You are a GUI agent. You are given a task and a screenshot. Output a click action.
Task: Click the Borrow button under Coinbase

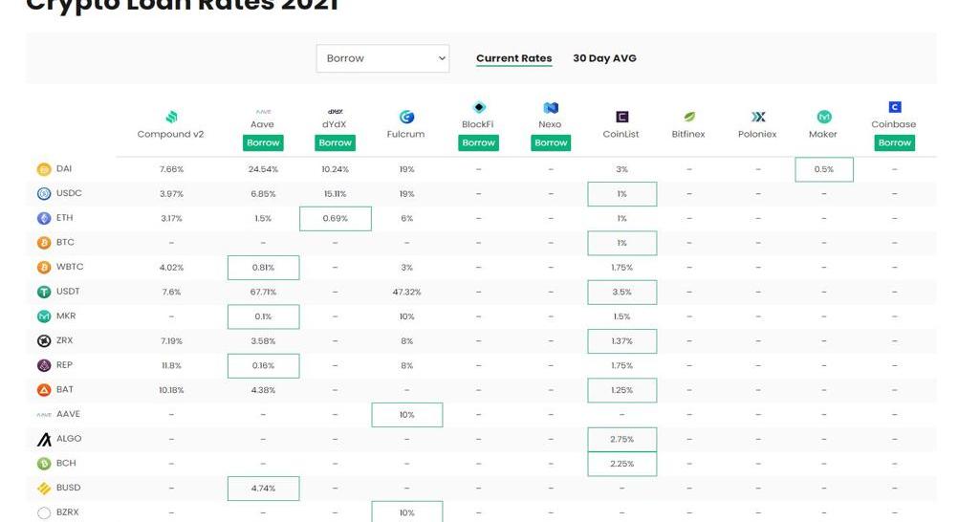tap(894, 142)
